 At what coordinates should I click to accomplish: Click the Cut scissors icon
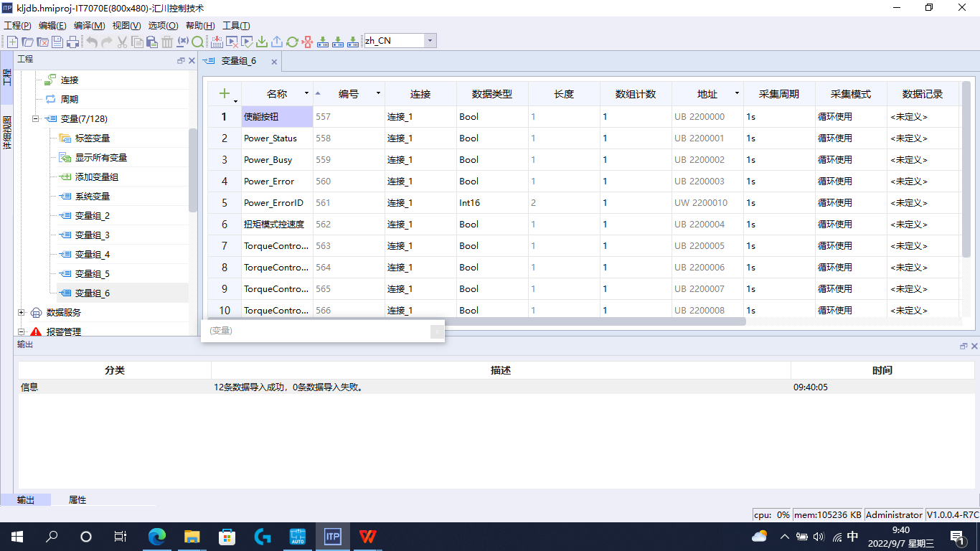(122, 42)
